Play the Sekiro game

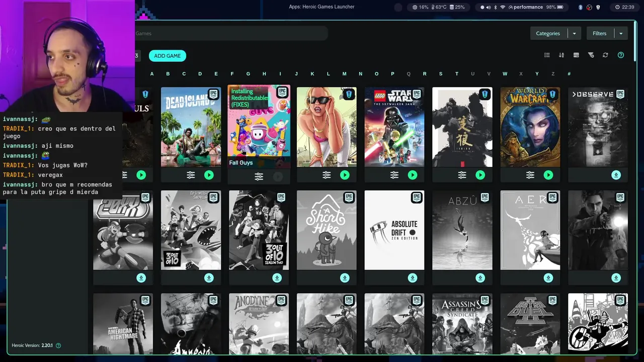click(x=480, y=175)
